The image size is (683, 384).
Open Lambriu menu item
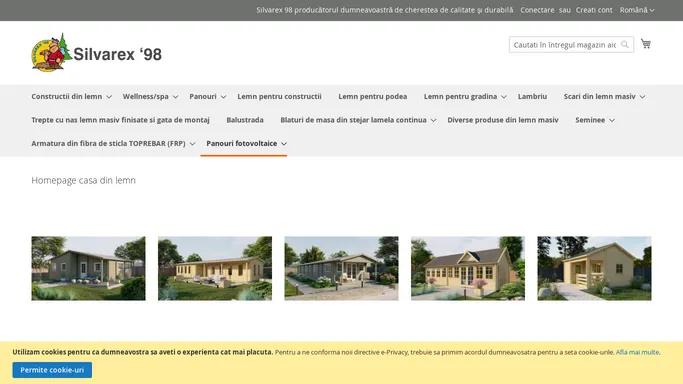(x=532, y=96)
